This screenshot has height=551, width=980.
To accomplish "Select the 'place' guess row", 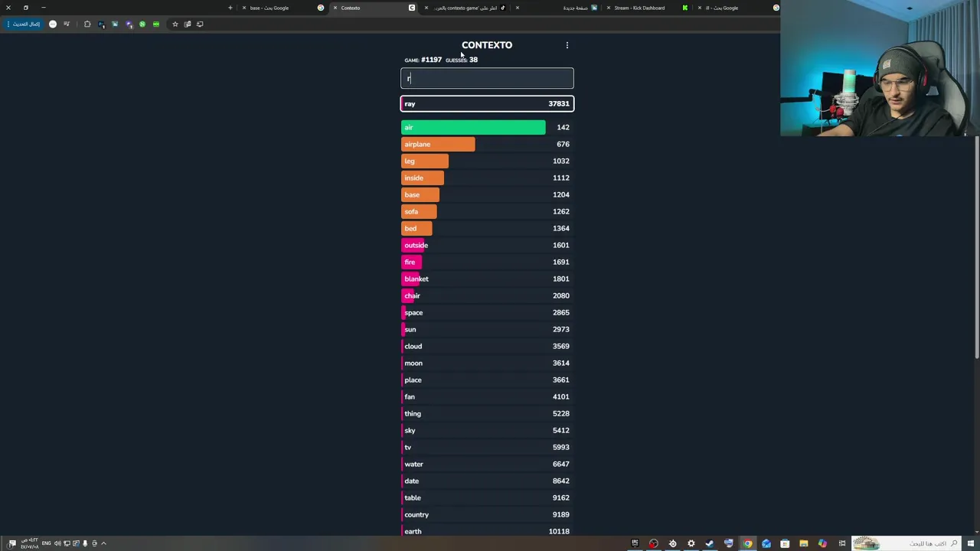I will click(x=487, y=380).
